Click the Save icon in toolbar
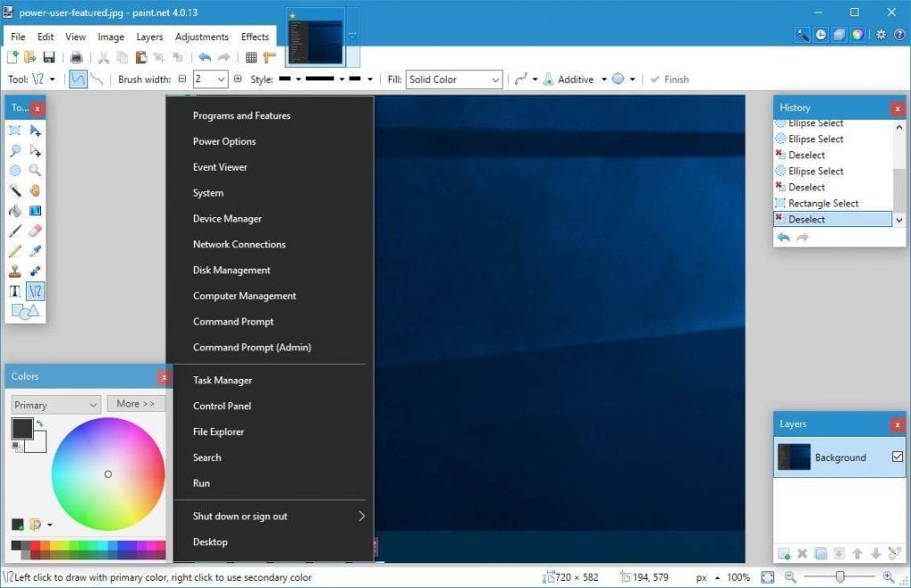This screenshot has height=588, width=911. click(49, 58)
